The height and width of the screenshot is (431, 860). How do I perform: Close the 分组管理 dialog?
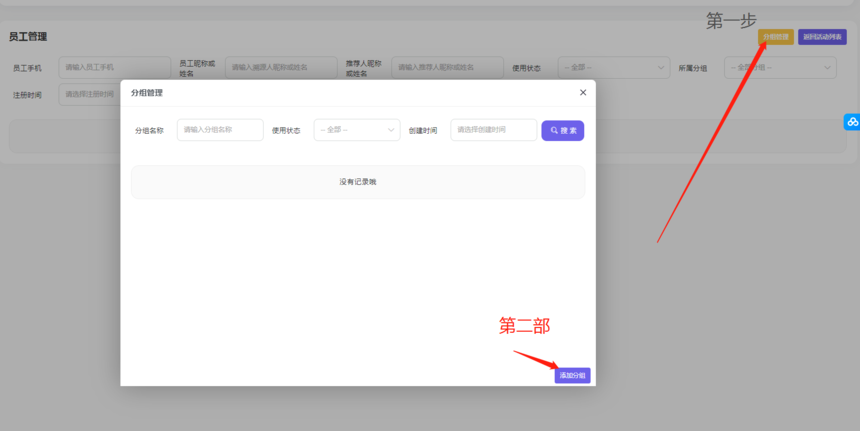(583, 93)
